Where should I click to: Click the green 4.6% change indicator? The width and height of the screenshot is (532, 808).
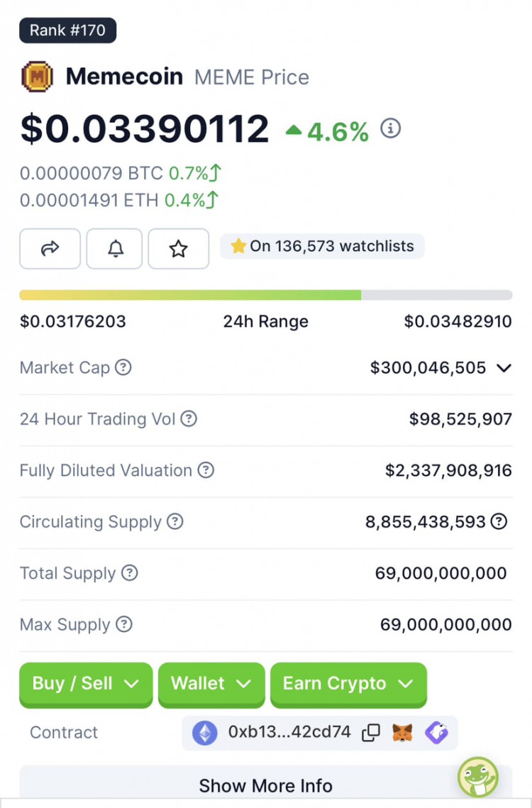[327, 131]
